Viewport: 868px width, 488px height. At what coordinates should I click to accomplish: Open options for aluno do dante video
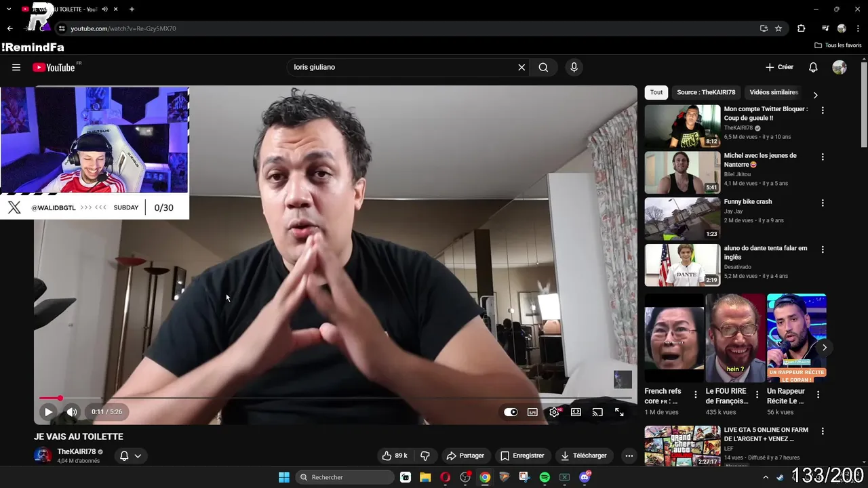[823, 249]
